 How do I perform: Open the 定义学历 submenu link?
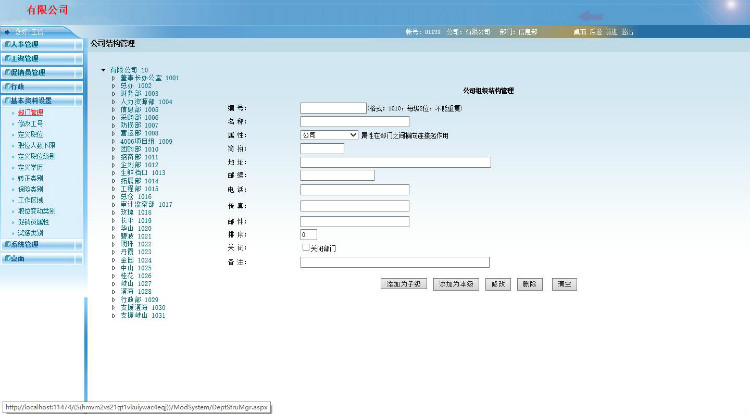31,167
